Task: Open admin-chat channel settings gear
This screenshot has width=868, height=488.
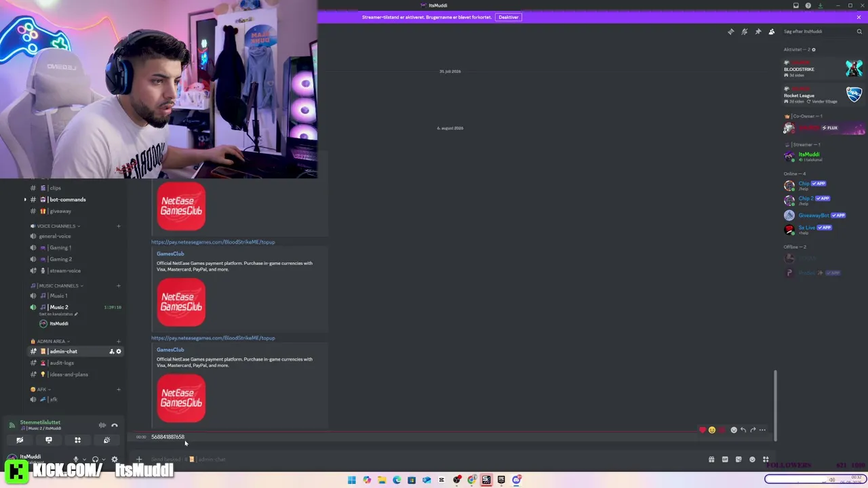Action: (x=119, y=351)
